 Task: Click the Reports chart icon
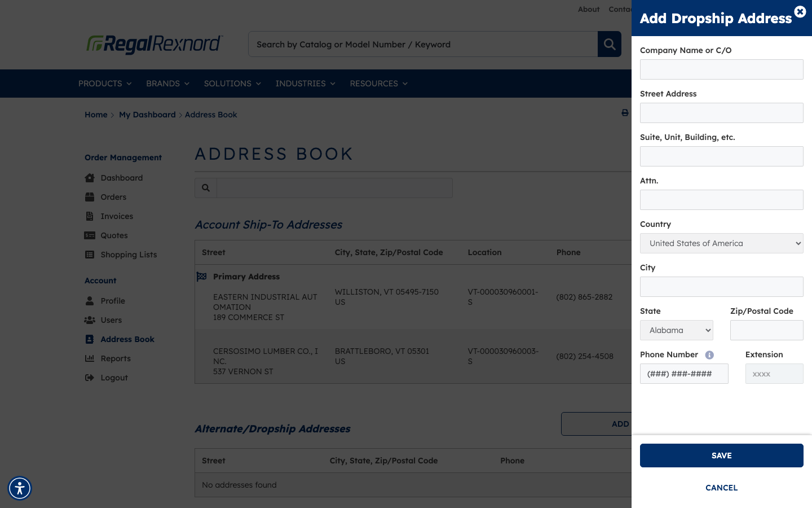[x=90, y=358]
